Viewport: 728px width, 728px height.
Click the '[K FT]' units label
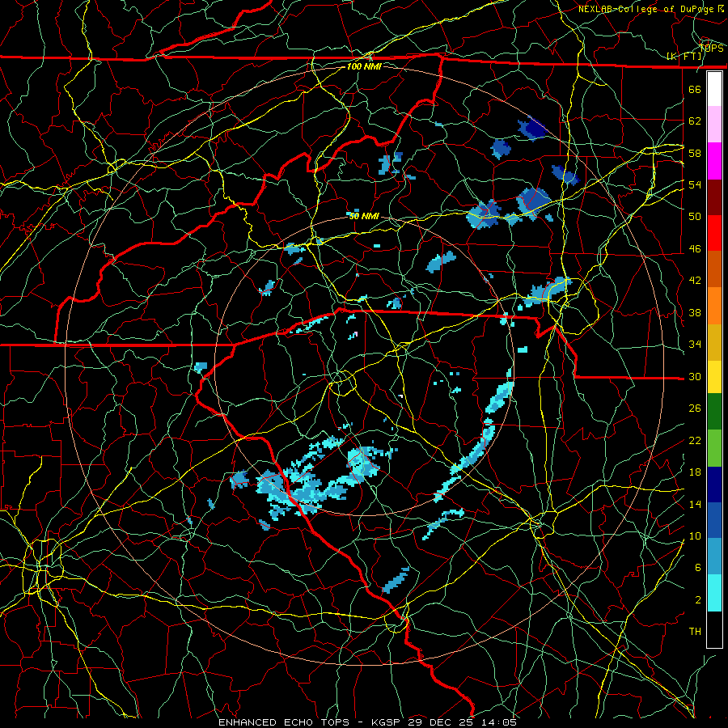pyautogui.click(x=684, y=57)
